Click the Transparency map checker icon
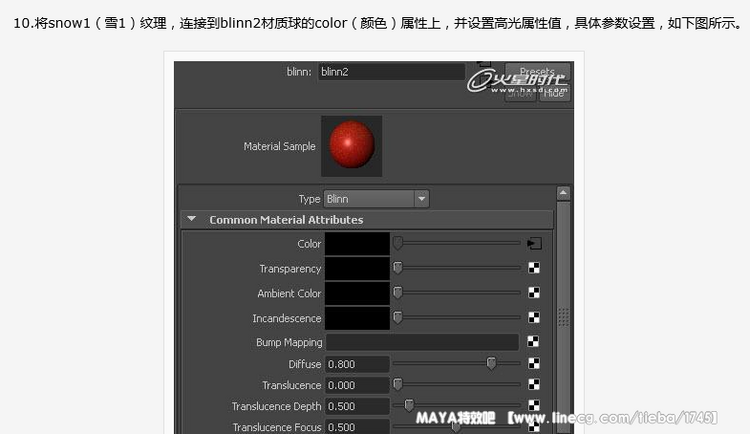The image size is (750, 434). click(534, 268)
